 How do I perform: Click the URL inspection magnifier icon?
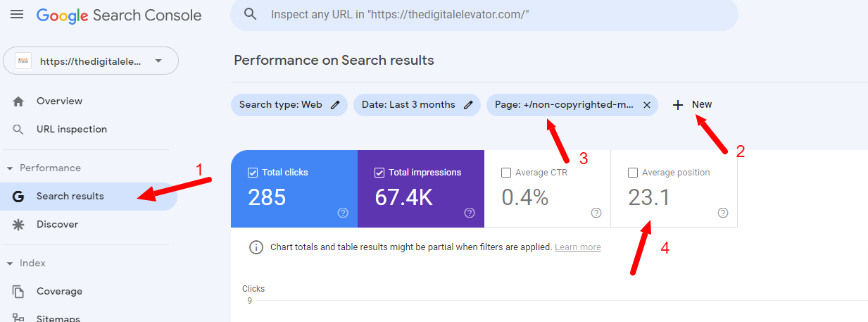coord(18,129)
